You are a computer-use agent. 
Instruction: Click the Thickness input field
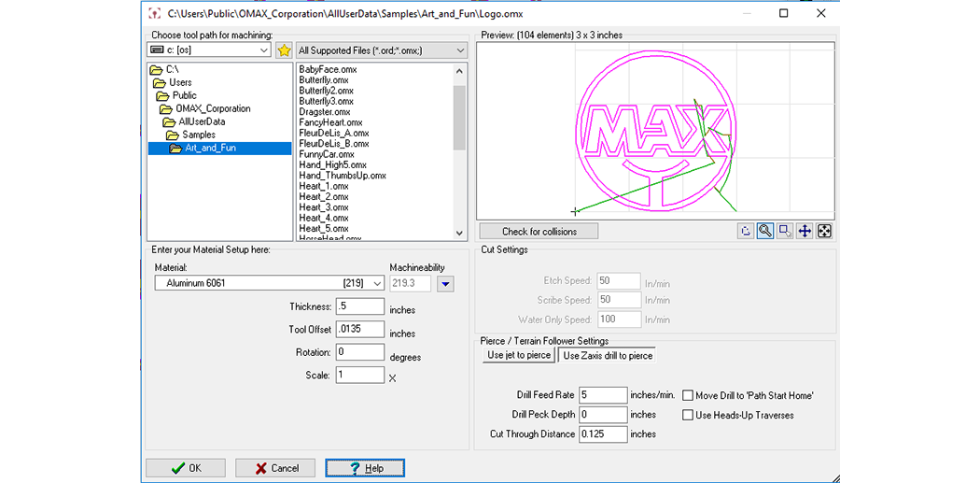tap(360, 306)
